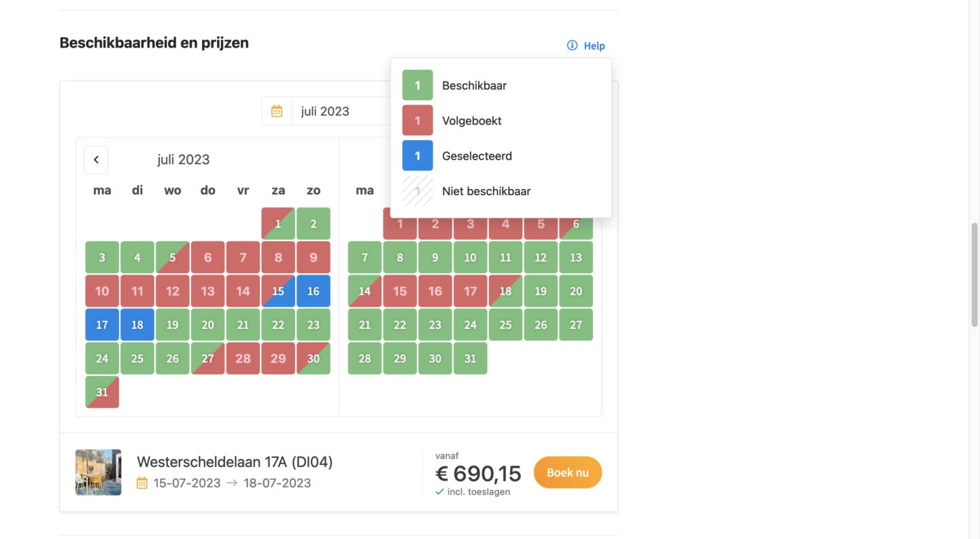Click red Volgeboekt legend swatch
Screen dimensions: 980x539
[418, 121]
